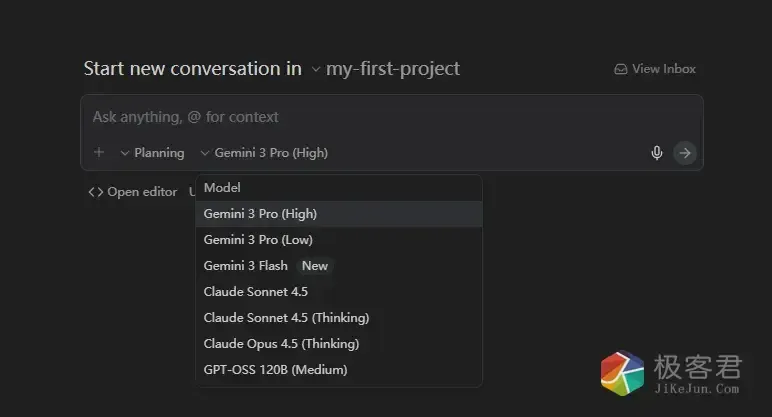Click the Open editor code brackets icon

96,192
